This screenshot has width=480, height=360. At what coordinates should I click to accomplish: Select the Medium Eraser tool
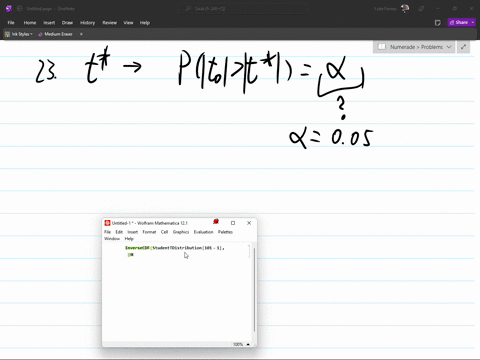[x=55, y=34]
